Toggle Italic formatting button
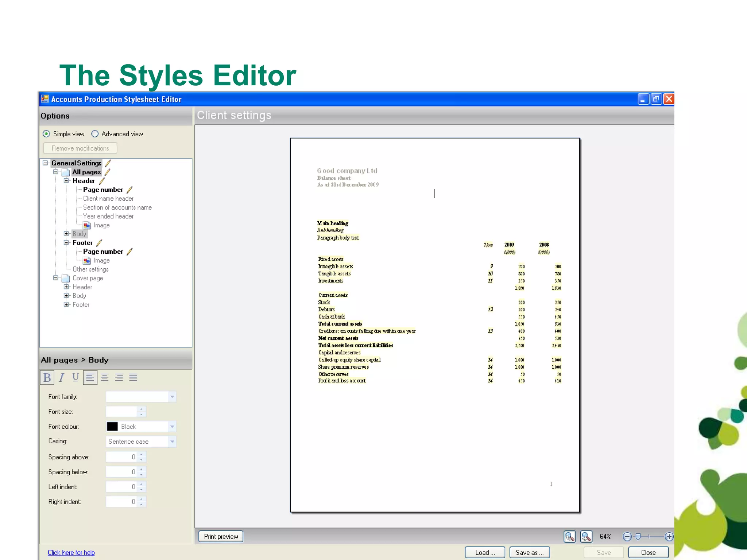The image size is (747, 560). (x=62, y=377)
